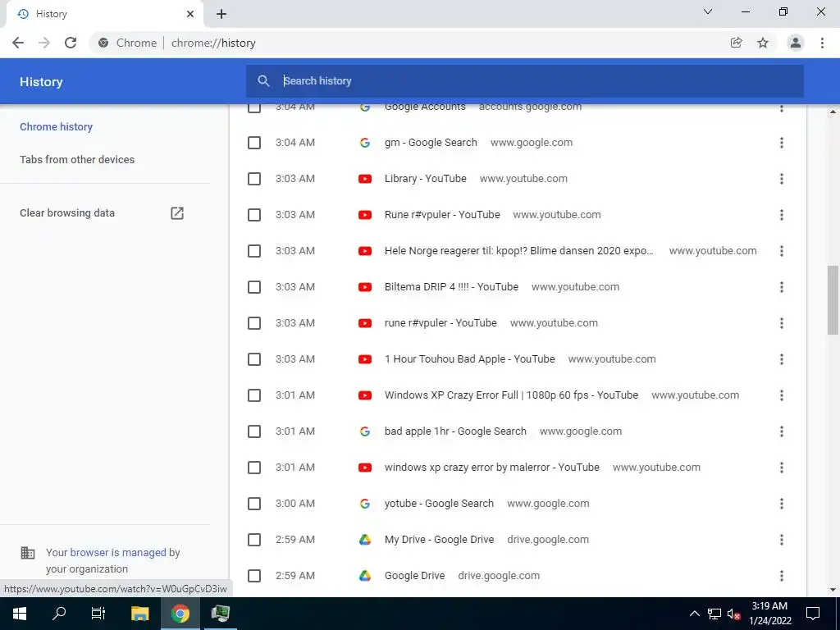Click the muted volume tray icon
Viewport: 840px width, 630px height.
click(x=733, y=614)
